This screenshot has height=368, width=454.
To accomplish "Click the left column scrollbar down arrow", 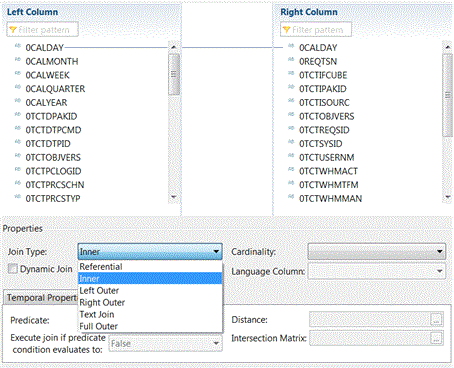I will pos(174,198).
